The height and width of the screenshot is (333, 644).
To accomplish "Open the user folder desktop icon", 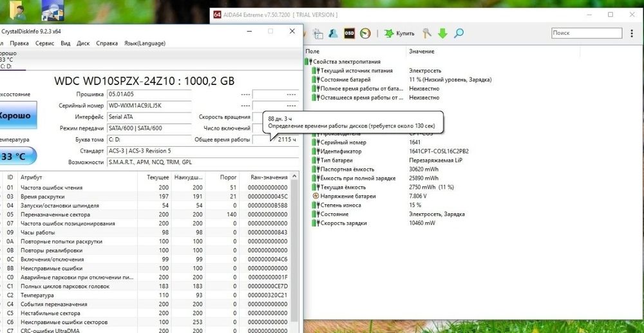I will (16, 10).
